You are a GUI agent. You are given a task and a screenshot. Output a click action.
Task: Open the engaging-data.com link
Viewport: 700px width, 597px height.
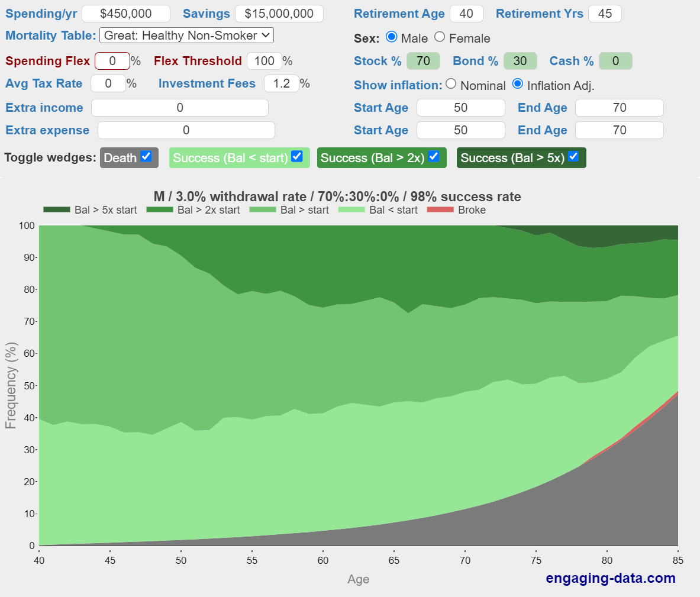[610, 578]
